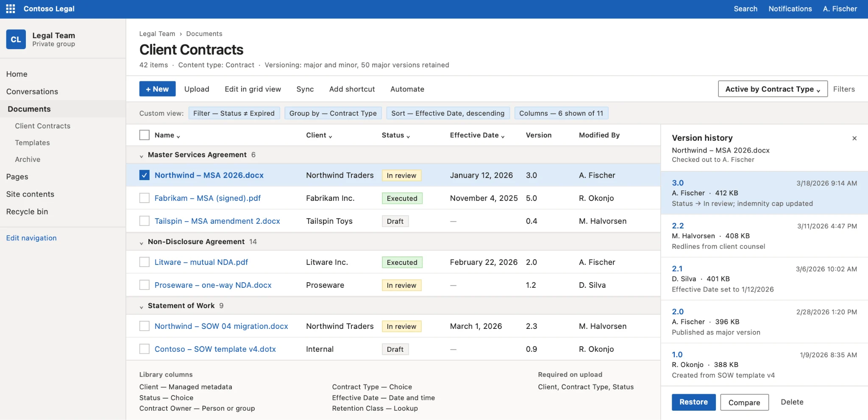
Task: Open the Client column header menu
Action: (319, 135)
